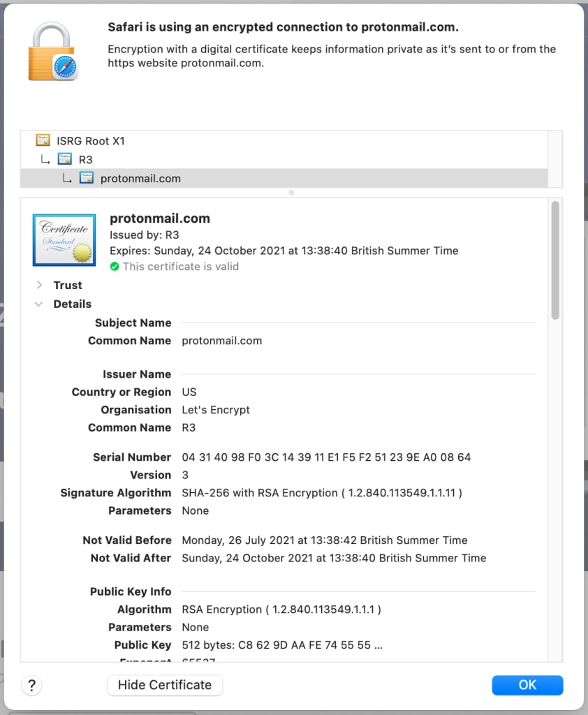Open the help question mark button
Screen dimensions: 588x715
coord(31,685)
